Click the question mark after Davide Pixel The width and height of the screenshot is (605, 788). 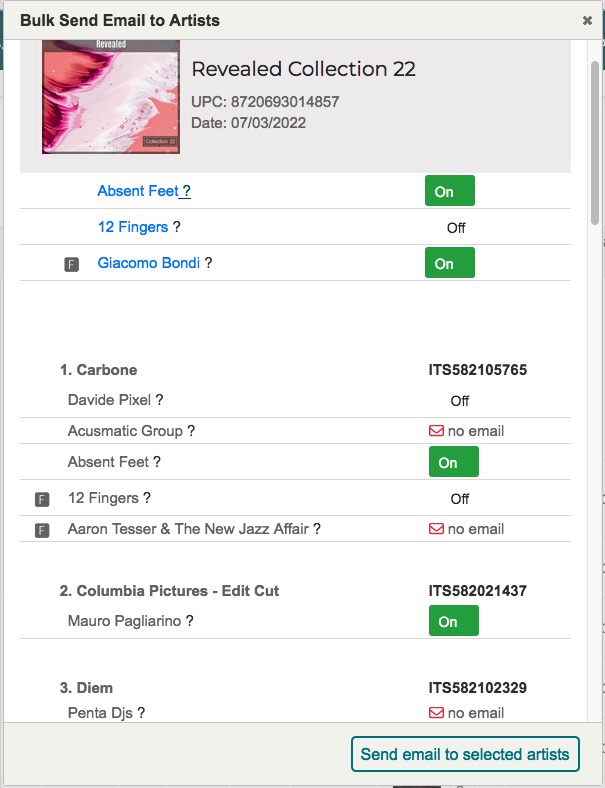pyautogui.click(x=159, y=400)
